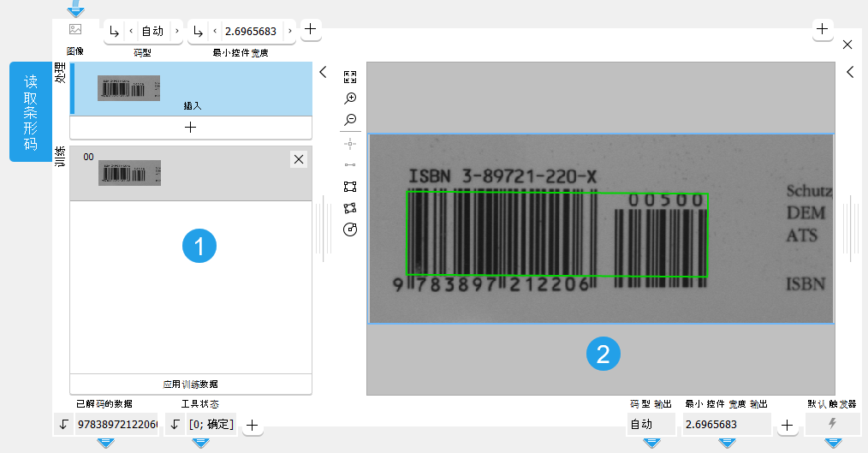Switch to the 处理 vertical tab
Screen dimensions: 868x453
pos(60,73)
